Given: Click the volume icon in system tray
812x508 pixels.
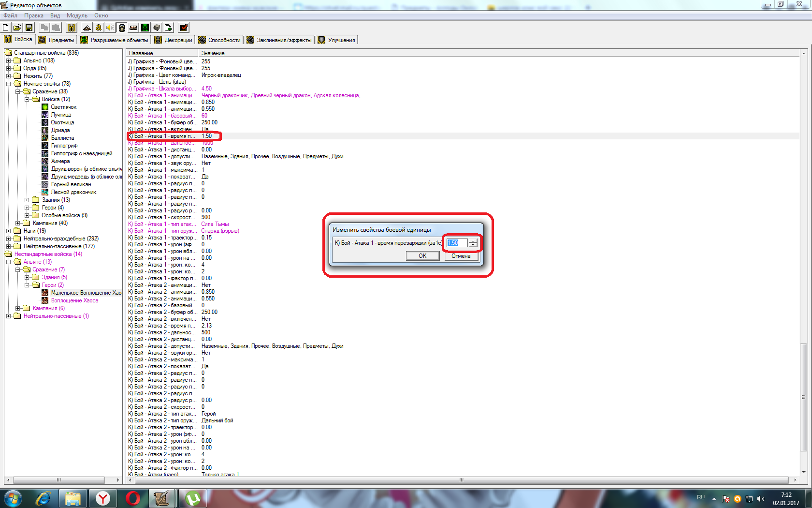Looking at the screenshot, I should [761, 499].
